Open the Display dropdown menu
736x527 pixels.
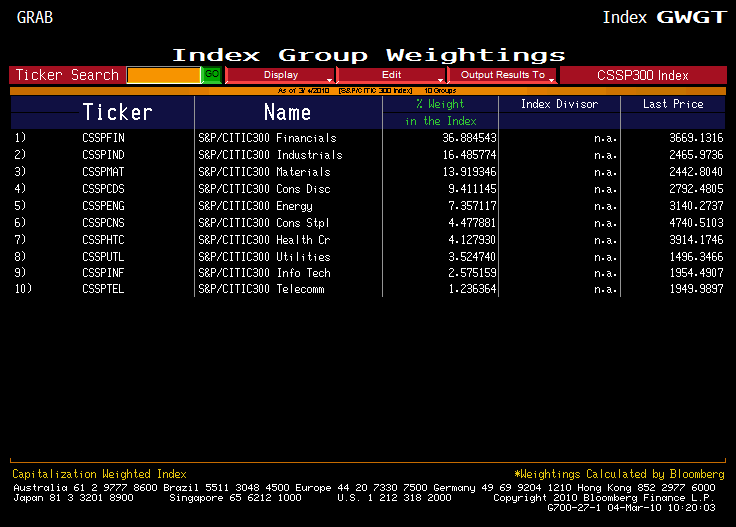tap(280, 75)
